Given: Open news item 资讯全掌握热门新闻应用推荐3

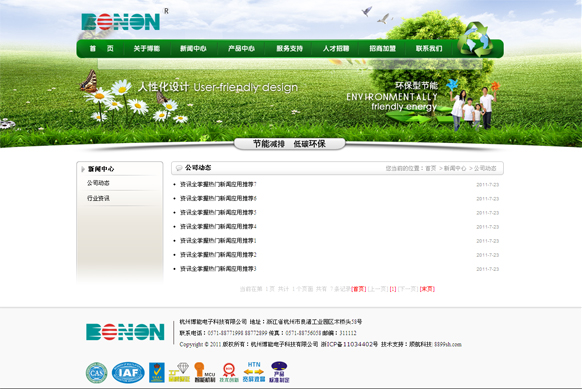Looking at the screenshot, I should [x=218, y=269].
